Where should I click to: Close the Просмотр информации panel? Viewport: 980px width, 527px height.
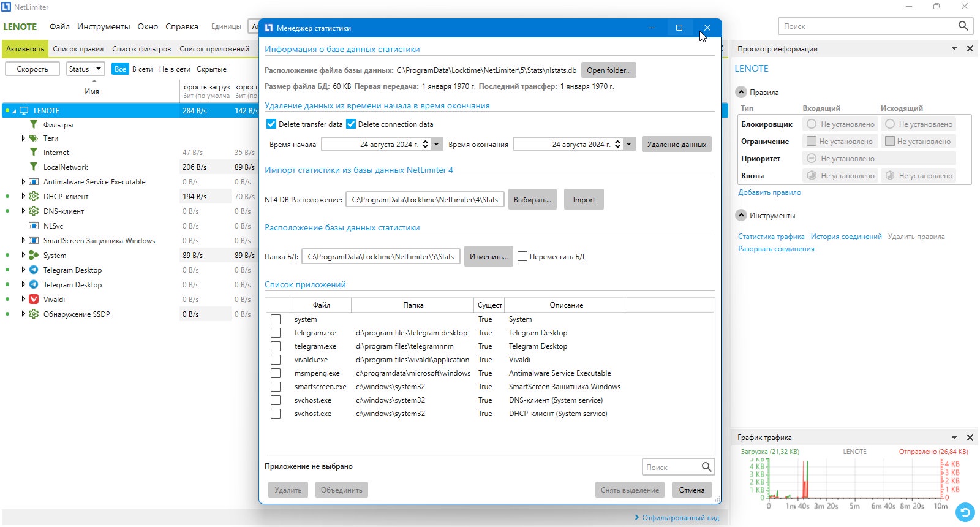click(970, 48)
